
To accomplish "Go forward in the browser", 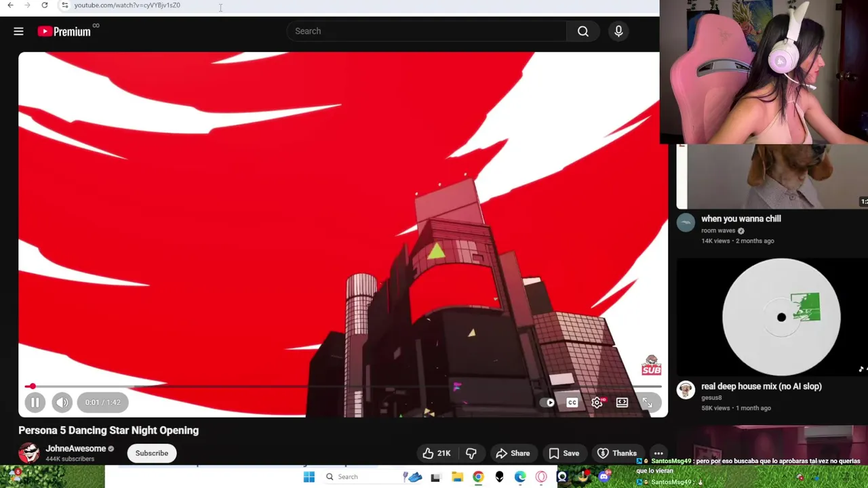I will [27, 5].
